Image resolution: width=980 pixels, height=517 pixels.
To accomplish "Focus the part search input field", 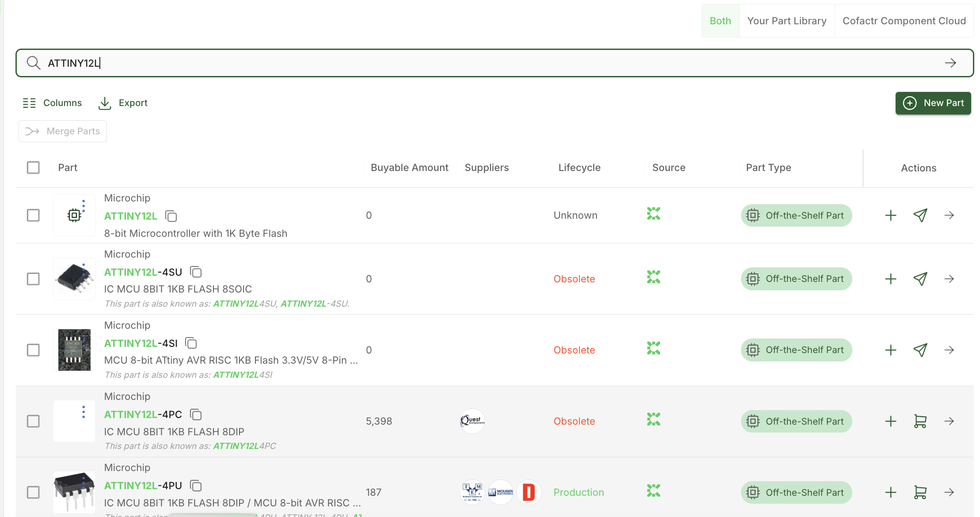I will [x=495, y=63].
